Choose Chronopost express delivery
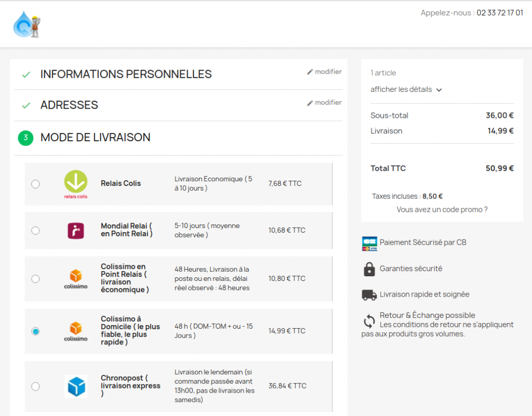The width and height of the screenshot is (532, 416). coord(35,386)
